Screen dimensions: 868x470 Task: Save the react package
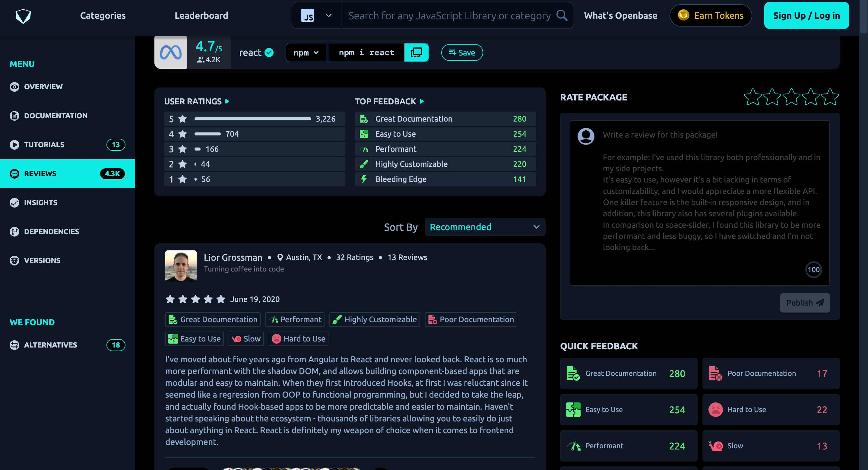click(x=462, y=52)
